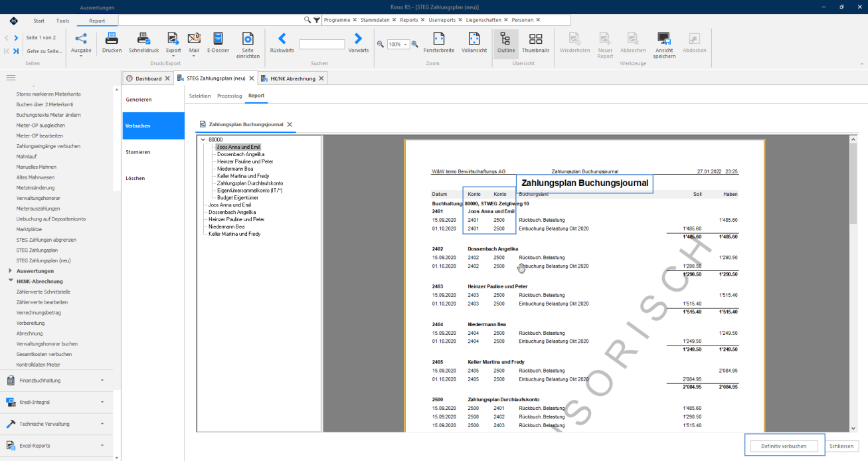Switch to the Prozesslog tab
The image size is (868, 461).
(x=229, y=96)
